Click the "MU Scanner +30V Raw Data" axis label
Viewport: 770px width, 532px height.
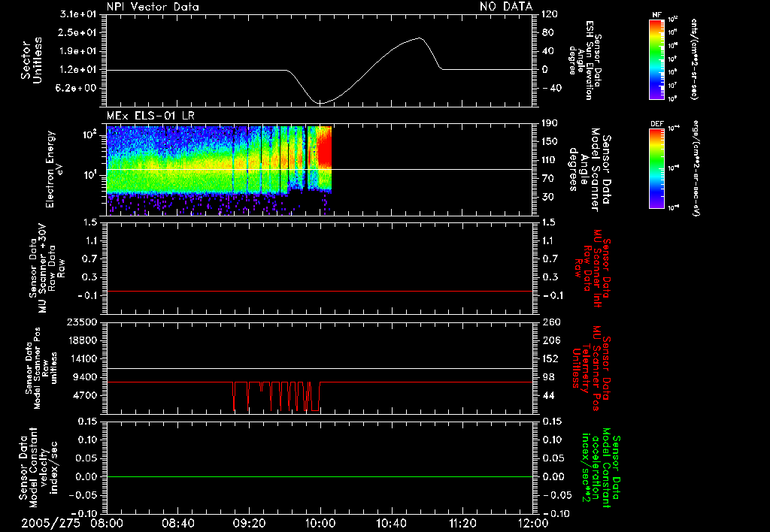[47, 268]
